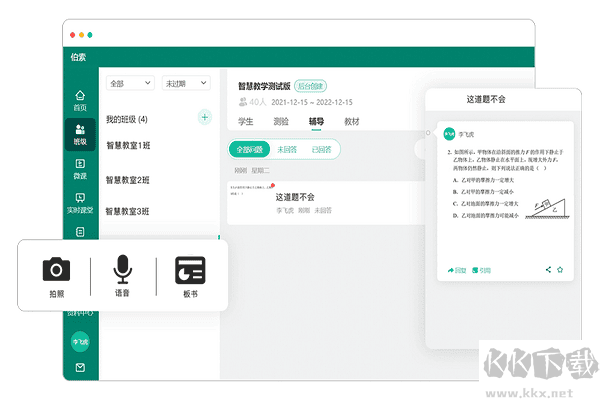
Task: Open the 这道题不会 question item title
Action: [x=295, y=197]
